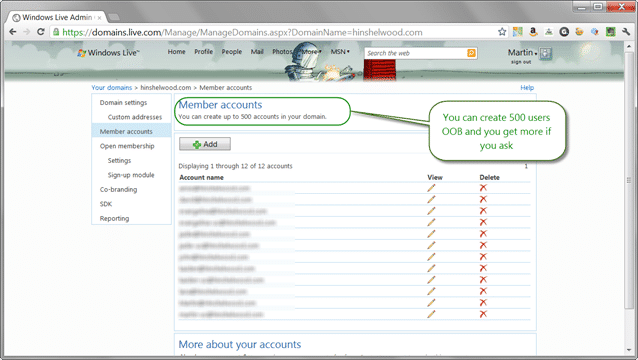Open the Your domains breadcrumb link
638x360 pixels.
point(111,87)
